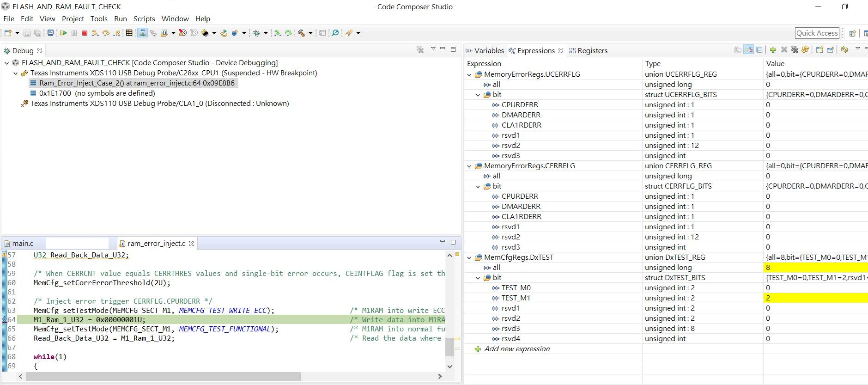The width and height of the screenshot is (868, 385).
Task: Collapse the bit node under MemCfgRegs.DxTEST
Action: click(478, 278)
